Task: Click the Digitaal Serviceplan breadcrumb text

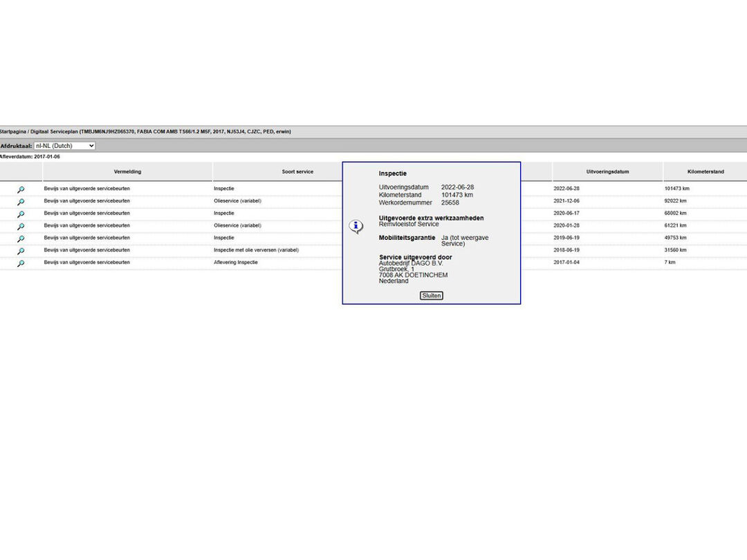Action: point(54,131)
